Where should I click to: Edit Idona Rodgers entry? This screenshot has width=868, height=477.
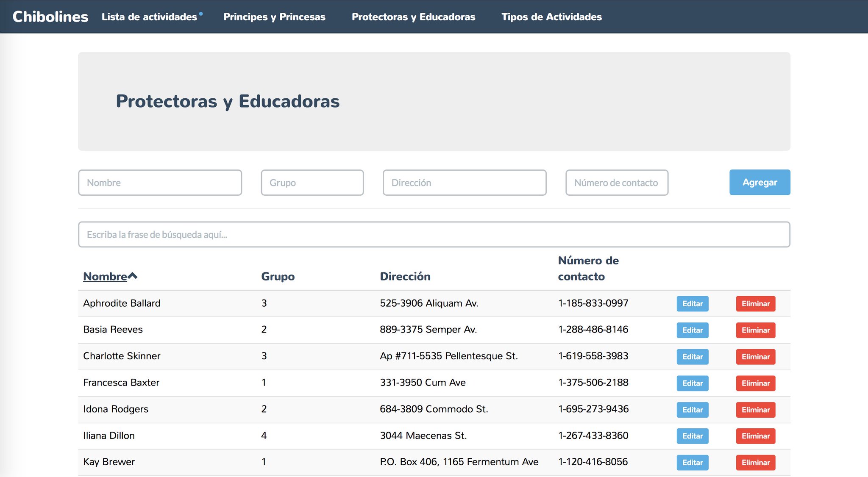[692, 410]
